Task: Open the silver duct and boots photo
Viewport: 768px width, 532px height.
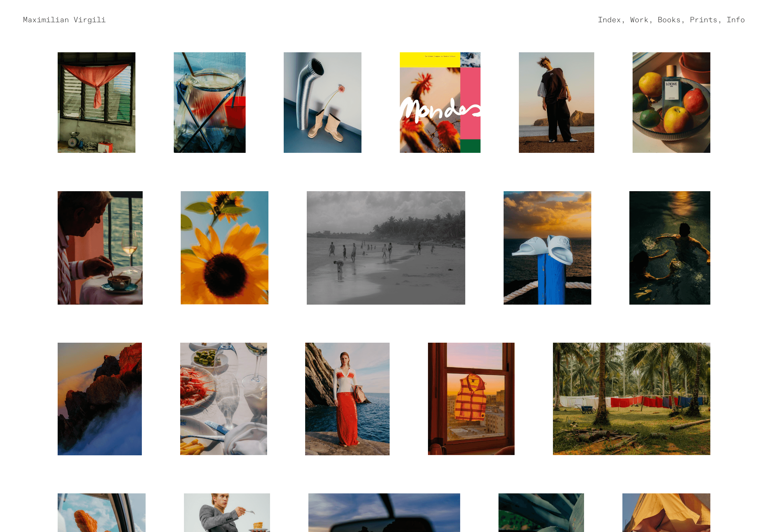Action: 322,102
